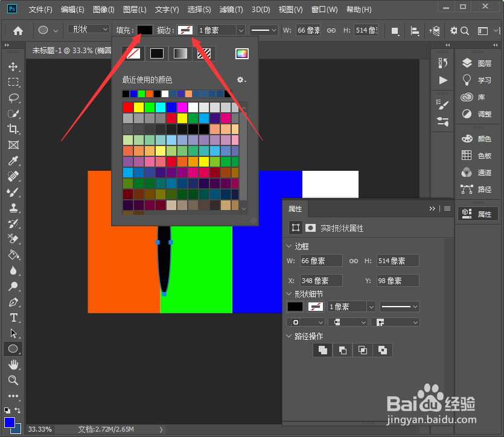Select the Crop tool
The height and width of the screenshot is (437, 504).
13,129
